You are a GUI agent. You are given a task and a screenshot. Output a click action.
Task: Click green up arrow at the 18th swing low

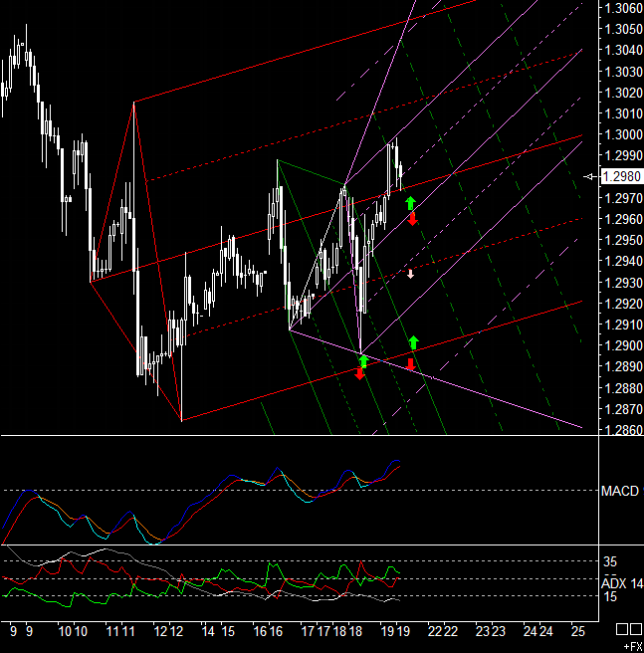tap(363, 361)
